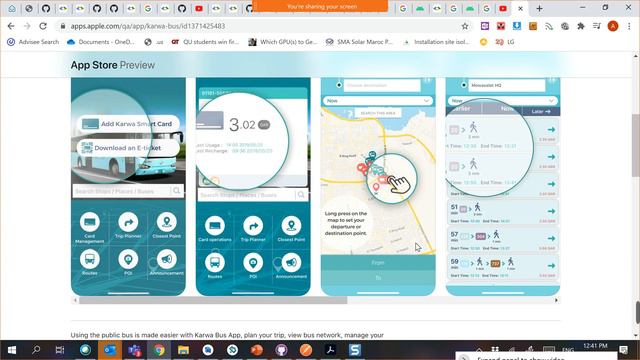The height and width of the screenshot is (360, 640).
Task: Bookmark this page with the star icon
Action: tap(465, 26)
